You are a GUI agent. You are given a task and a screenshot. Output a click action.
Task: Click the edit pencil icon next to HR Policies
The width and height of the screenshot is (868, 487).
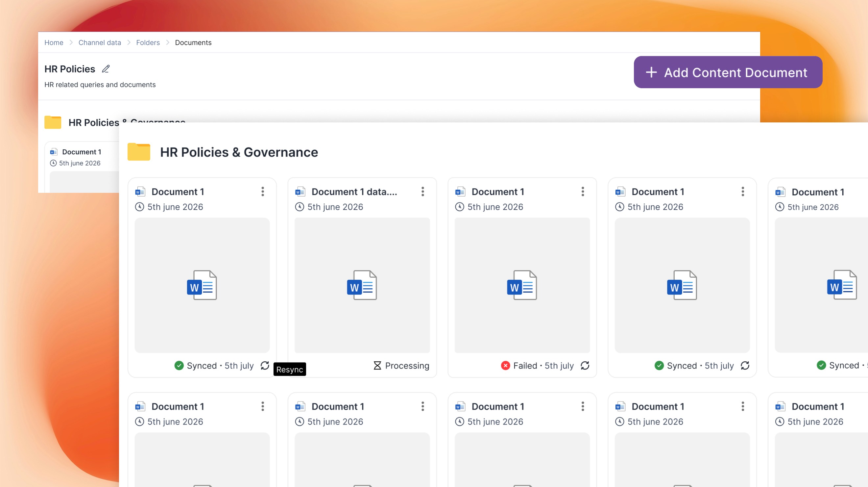106,69
